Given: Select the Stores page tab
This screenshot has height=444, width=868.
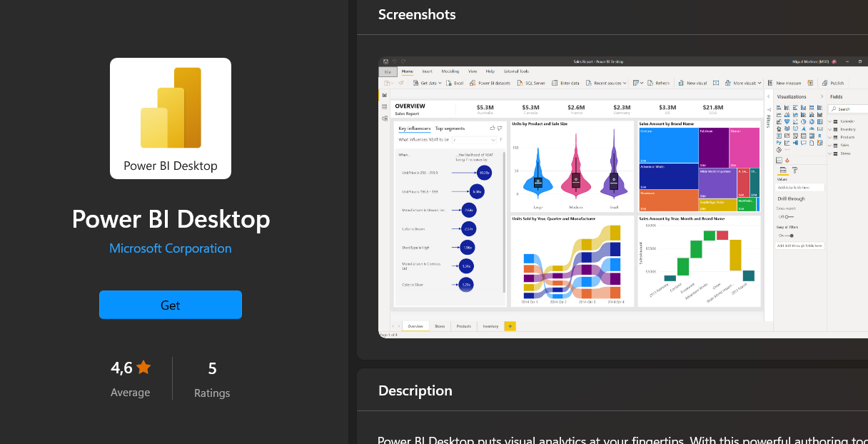Looking at the screenshot, I should coord(440,326).
